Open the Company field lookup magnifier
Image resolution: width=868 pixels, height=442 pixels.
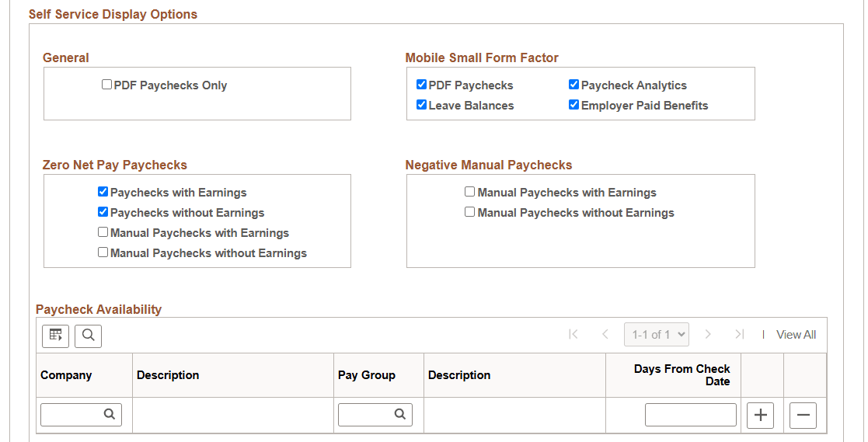110,414
